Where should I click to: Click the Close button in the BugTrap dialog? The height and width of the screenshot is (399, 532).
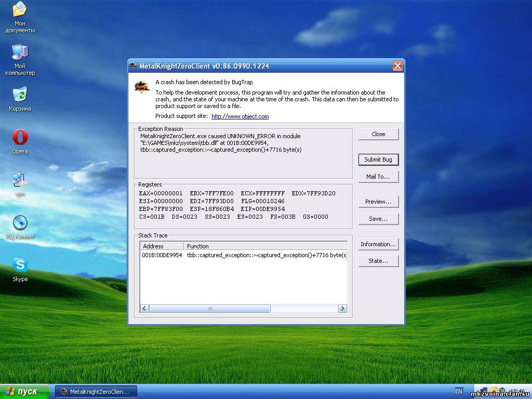pos(378,134)
